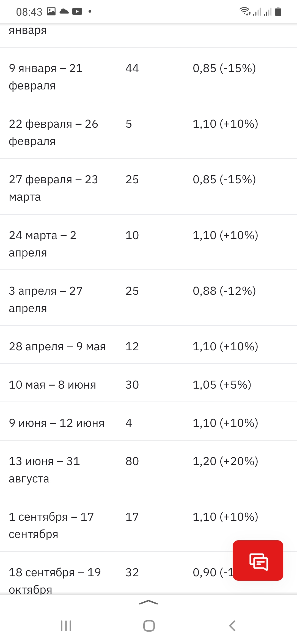The image size is (297, 644).
Task: Tap the 0,88 (-12%) coefficient value
Action: click(x=224, y=291)
